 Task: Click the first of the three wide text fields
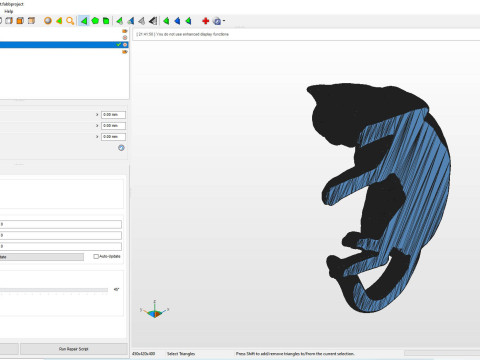[61, 224]
